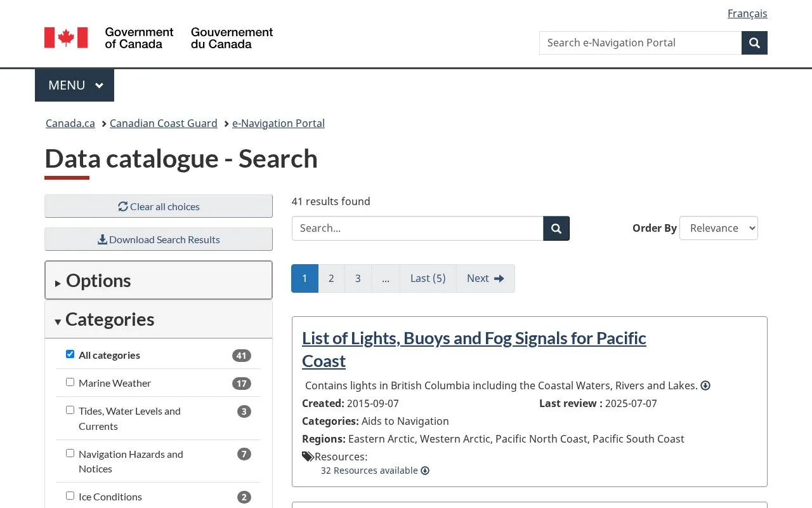Click Download Search Results button
The image size is (812, 508).
(x=159, y=239)
